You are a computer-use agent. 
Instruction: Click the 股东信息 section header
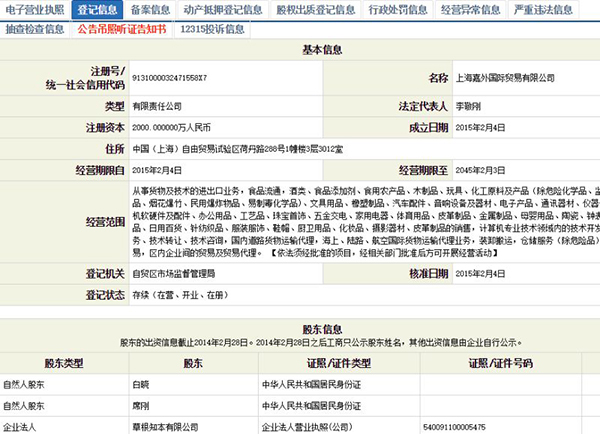point(300,327)
